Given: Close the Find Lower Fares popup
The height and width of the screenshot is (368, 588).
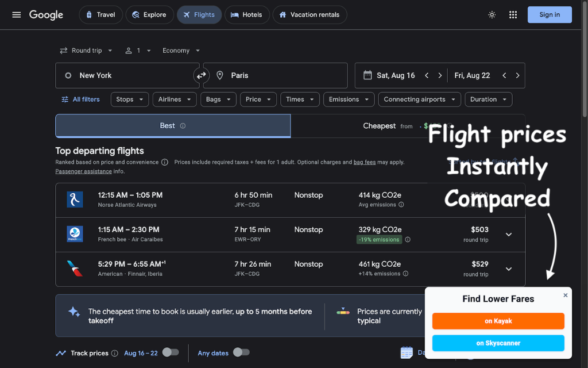Looking at the screenshot, I should 565,296.
